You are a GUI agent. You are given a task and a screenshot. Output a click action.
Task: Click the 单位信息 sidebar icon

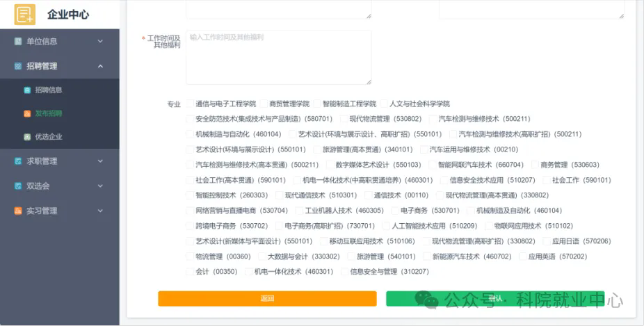click(18, 41)
